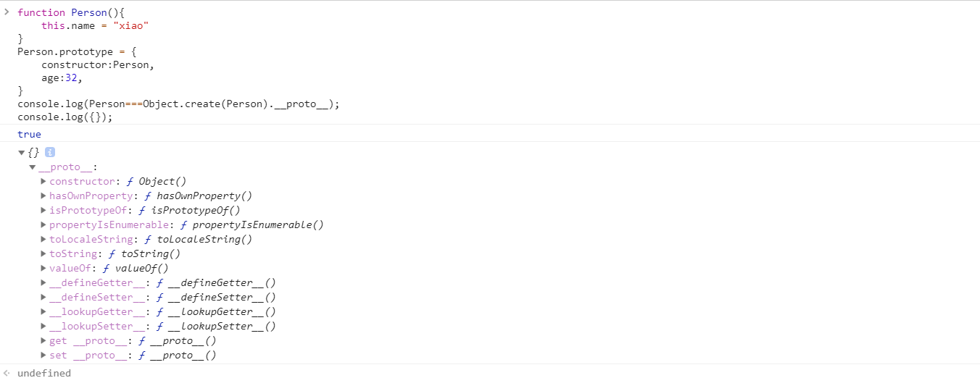Collapse the logged {} object
980x378 pixels.
point(22,153)
